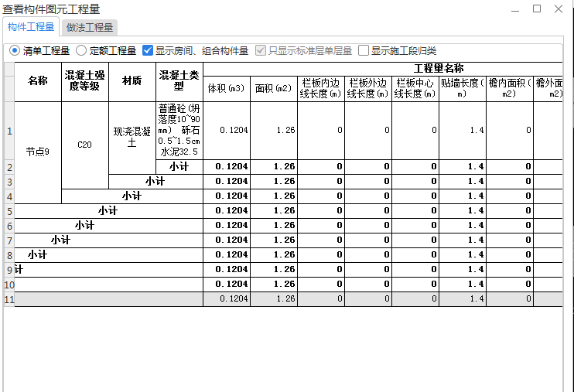Click the 名称 column header
Viewport: 574px width, 392px height.
(38, 82)
